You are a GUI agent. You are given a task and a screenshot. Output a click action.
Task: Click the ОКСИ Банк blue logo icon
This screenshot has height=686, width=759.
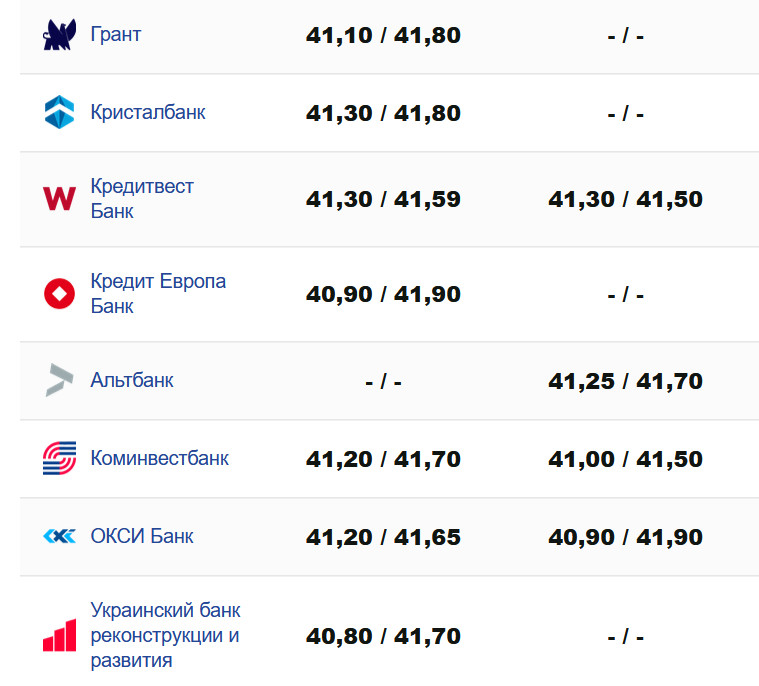click(x=59, y=537)
